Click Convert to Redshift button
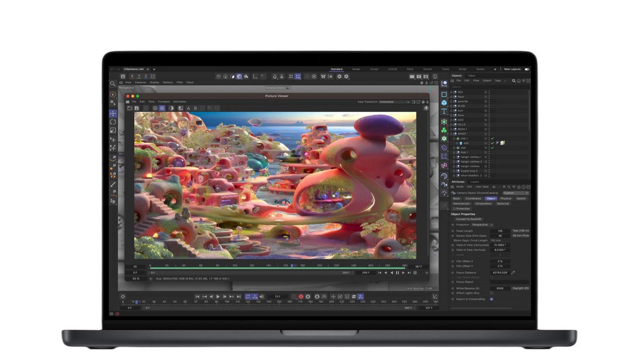The image size is (644, 362). pyautogui.click(x=468, y=219)
